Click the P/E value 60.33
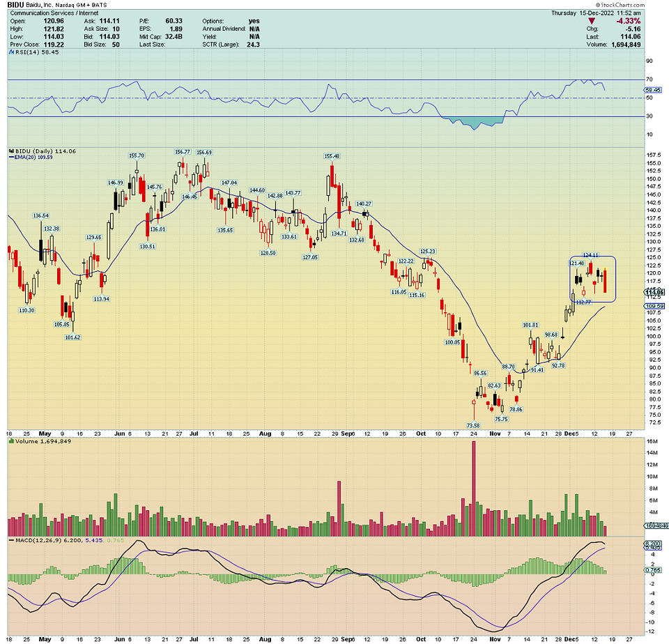The image size is (669, 644). pyautogui.click(x=174, y=21)
